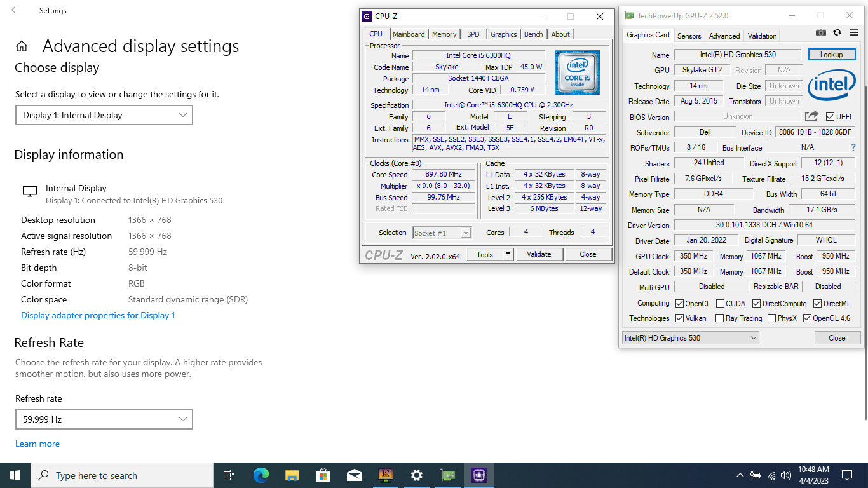Switch to the Sensors tab in GPU-Z

[x=689, y=36]
